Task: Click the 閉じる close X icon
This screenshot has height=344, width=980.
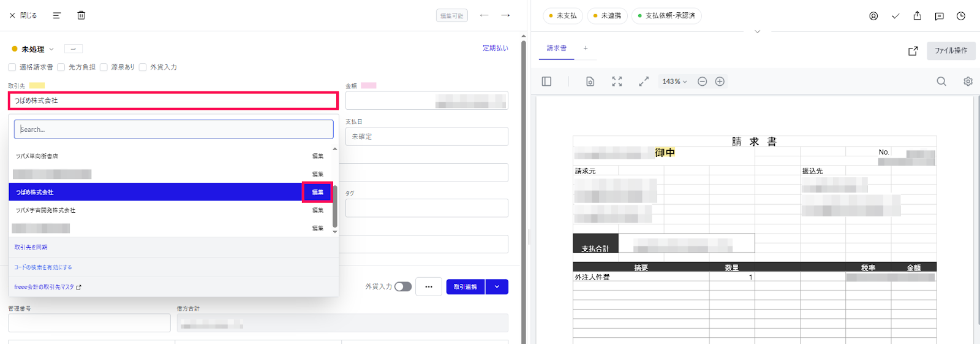Action: [x=12, y=15]
